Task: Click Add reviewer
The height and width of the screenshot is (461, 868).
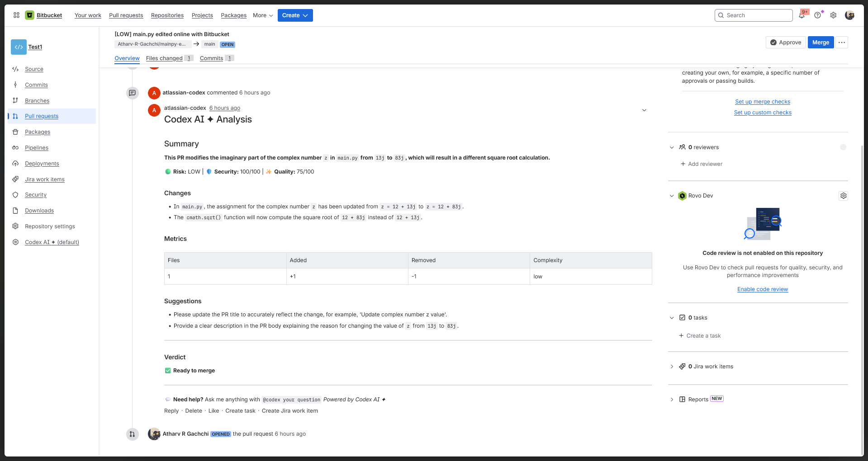Action: click(x=702, y=164)
